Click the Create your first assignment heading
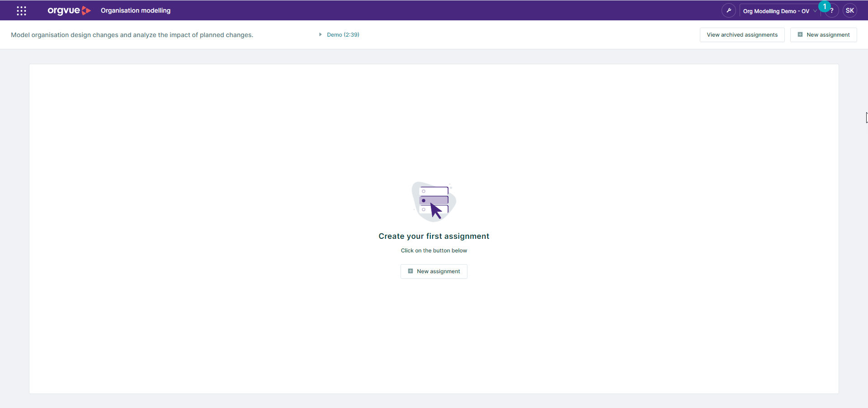Screen dimensions: 868x408 coord(434,236)
